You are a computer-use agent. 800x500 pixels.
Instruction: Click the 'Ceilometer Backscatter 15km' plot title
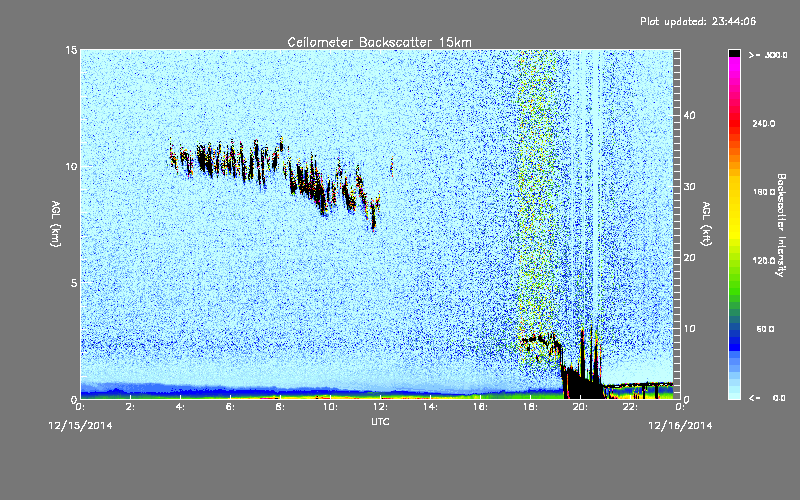pos(379,42)
